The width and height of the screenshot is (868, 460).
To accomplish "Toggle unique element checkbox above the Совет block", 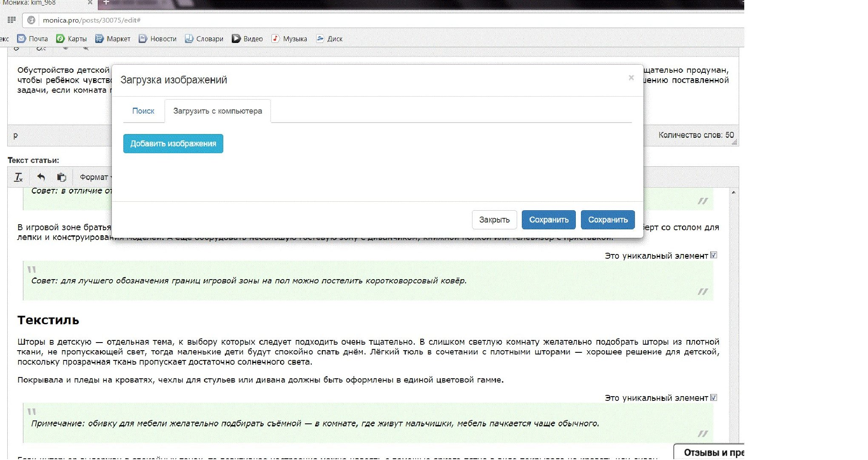I will 714,255.
